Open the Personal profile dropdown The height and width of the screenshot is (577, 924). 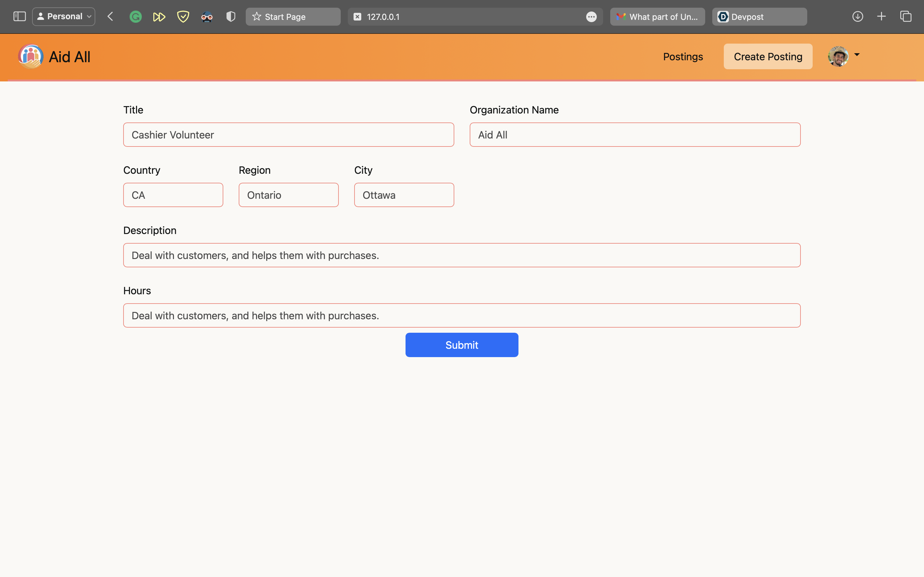(64, 16)
